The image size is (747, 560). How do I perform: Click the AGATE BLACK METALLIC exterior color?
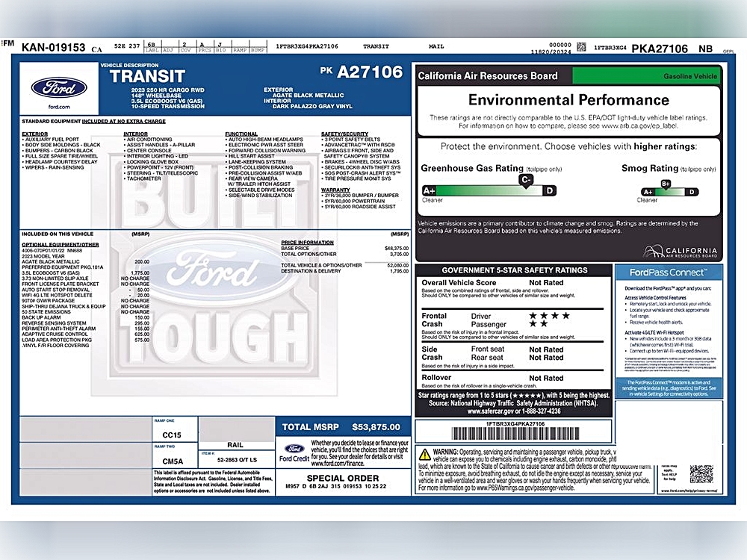pyautogui.click(x=308, y=96)
